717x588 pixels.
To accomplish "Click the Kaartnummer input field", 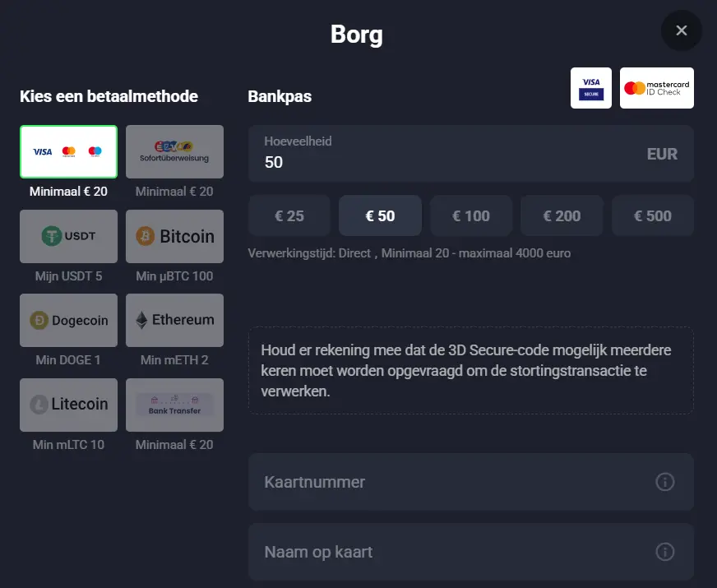I will click(452, 482).
